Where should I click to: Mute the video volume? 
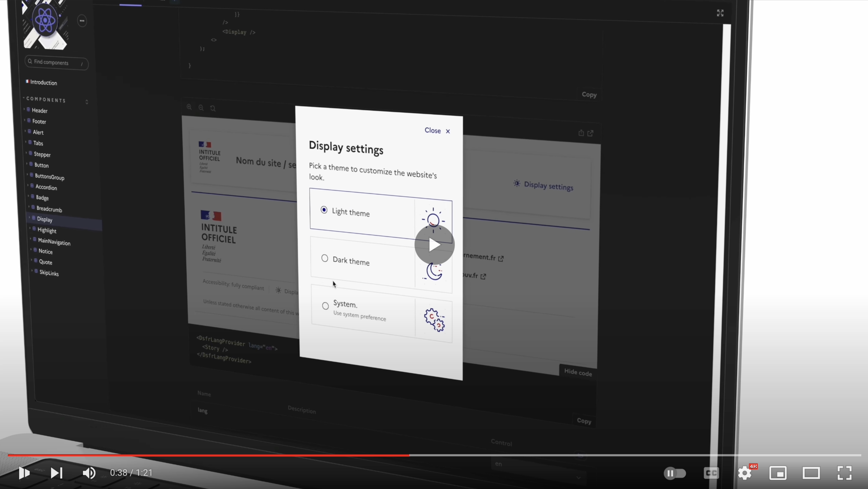click(89, 473)
